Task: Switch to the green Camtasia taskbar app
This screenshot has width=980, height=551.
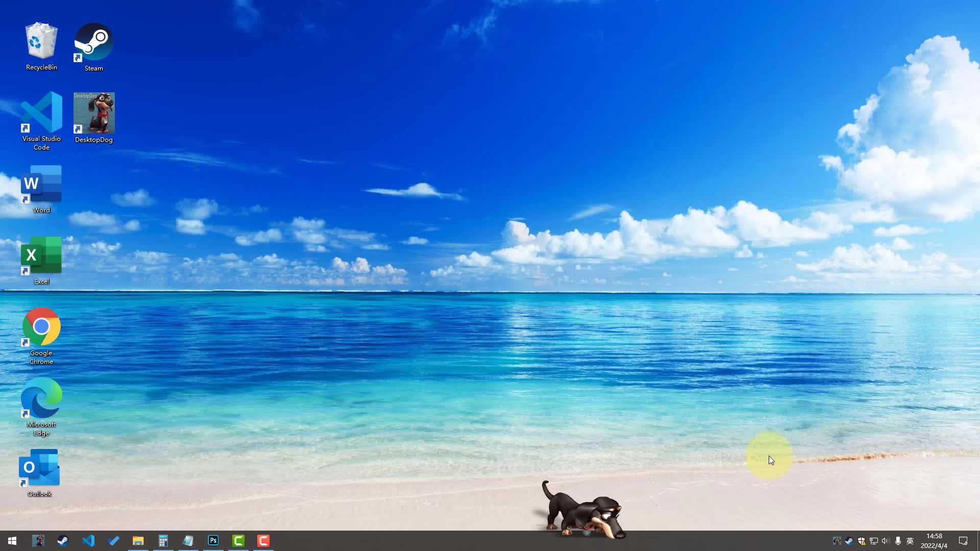Action: click(238, 541)
